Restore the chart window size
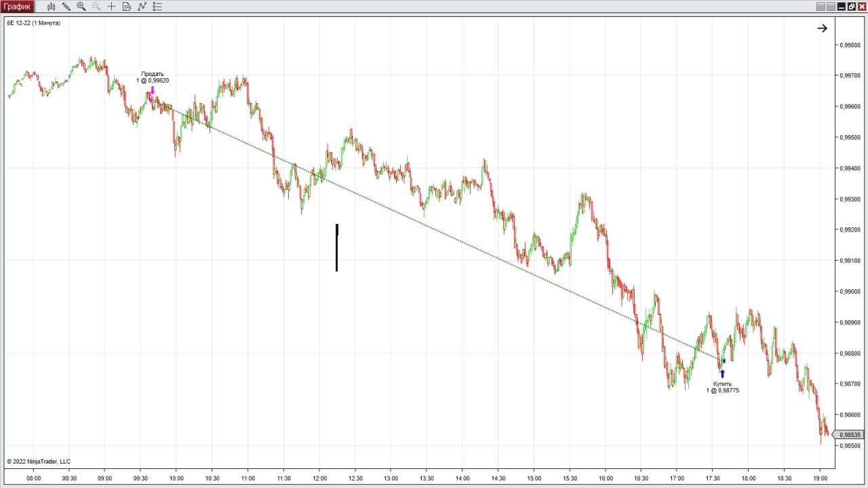Image resolution: width=868 pixels, height=488 pixels. point(851,7)
